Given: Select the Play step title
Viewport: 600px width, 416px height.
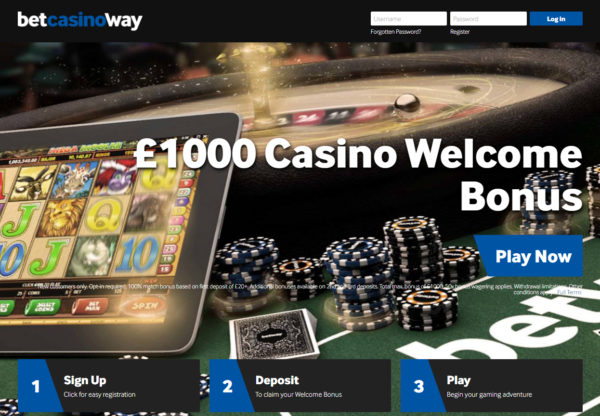Looking at the screenshot, I should [x=458, y=380].
